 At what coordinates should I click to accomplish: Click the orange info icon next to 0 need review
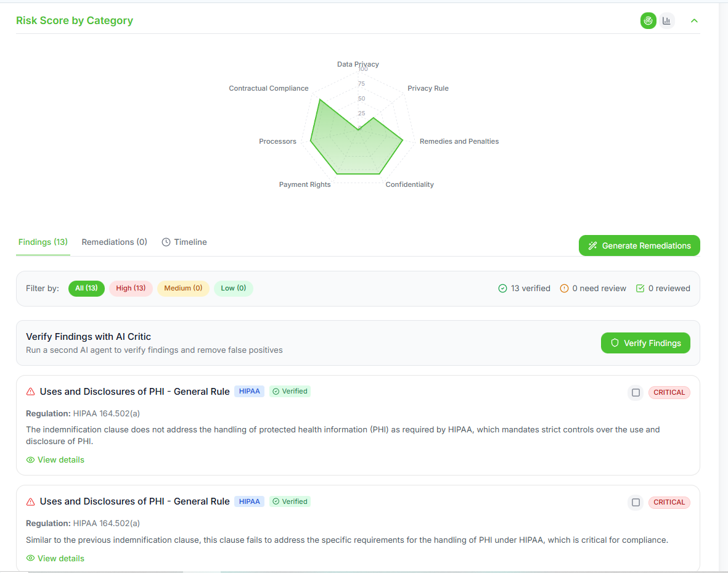[x=565, y=288]
